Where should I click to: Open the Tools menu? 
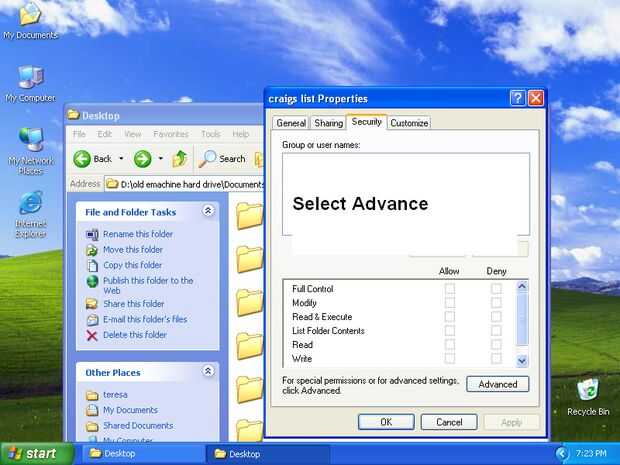click(x=210, y=134)
